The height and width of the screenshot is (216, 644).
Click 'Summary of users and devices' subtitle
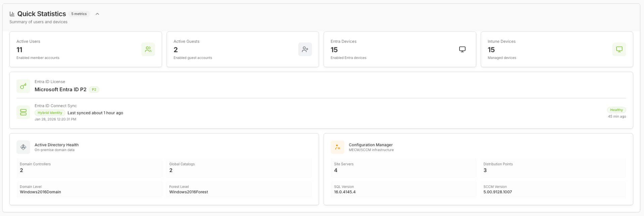coord(39,22)
